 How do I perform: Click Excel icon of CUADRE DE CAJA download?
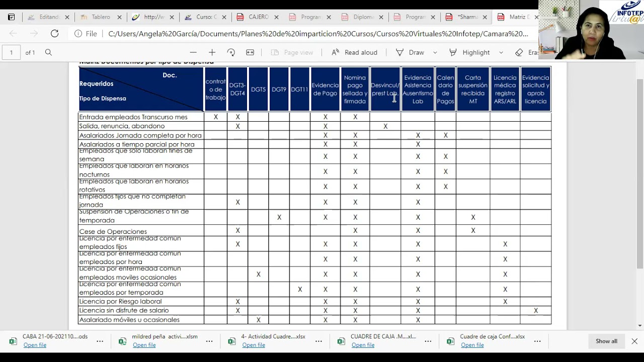(341, 341)
